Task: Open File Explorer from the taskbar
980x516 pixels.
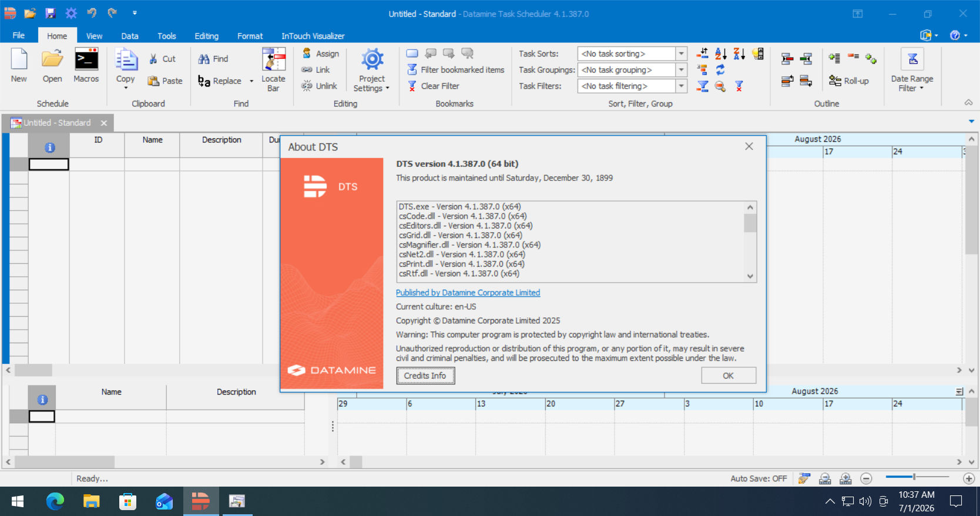Action: click(92, 501)
